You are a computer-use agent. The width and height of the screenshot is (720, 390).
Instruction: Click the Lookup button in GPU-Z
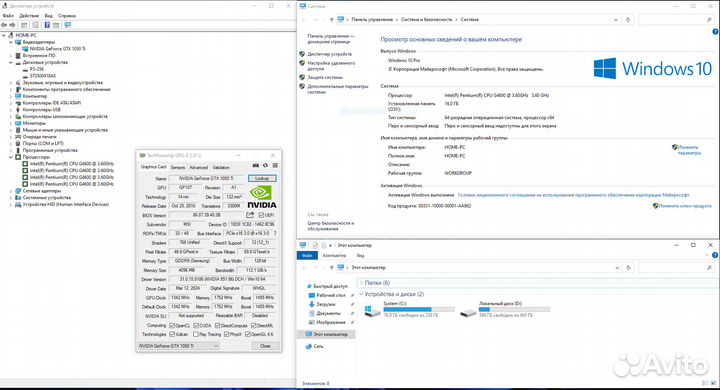click(x=262, y=178)
